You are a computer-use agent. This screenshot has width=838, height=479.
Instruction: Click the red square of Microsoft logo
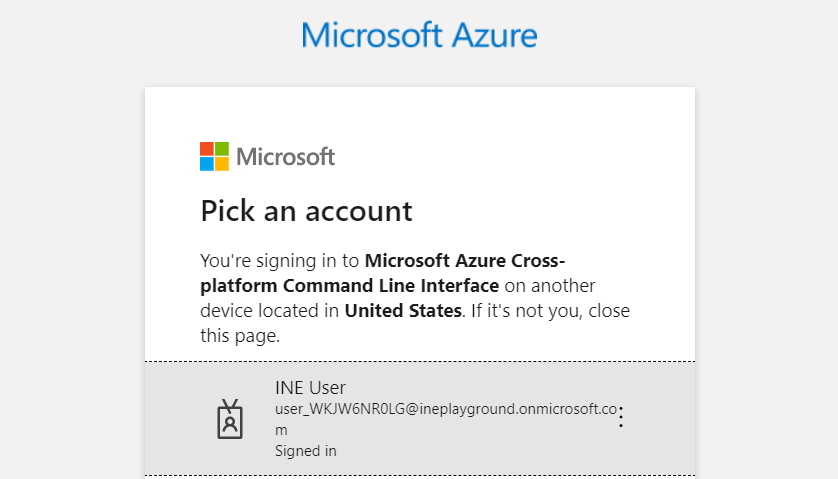tap(207, 149)
